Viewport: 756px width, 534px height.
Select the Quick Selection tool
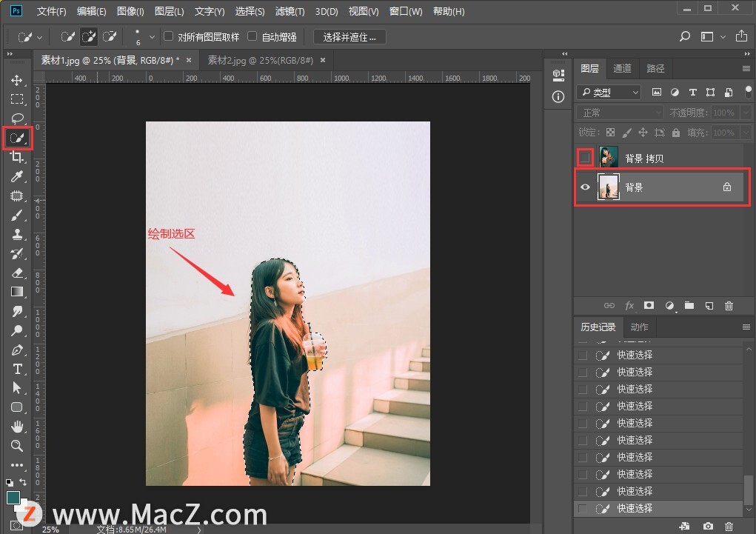click(17, 138)
